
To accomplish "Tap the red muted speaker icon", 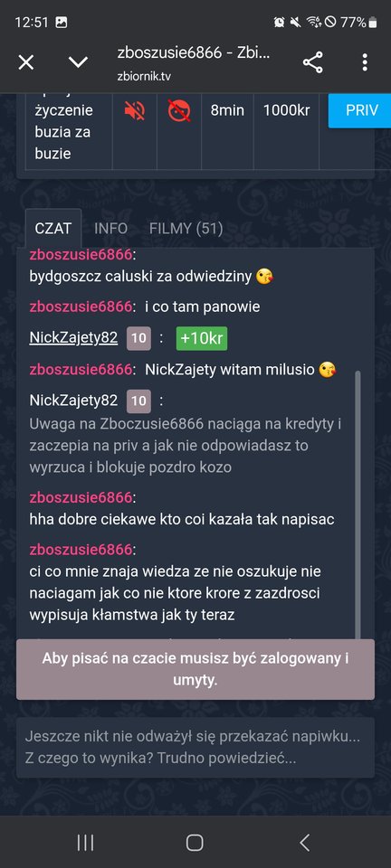I will [135, 110].
